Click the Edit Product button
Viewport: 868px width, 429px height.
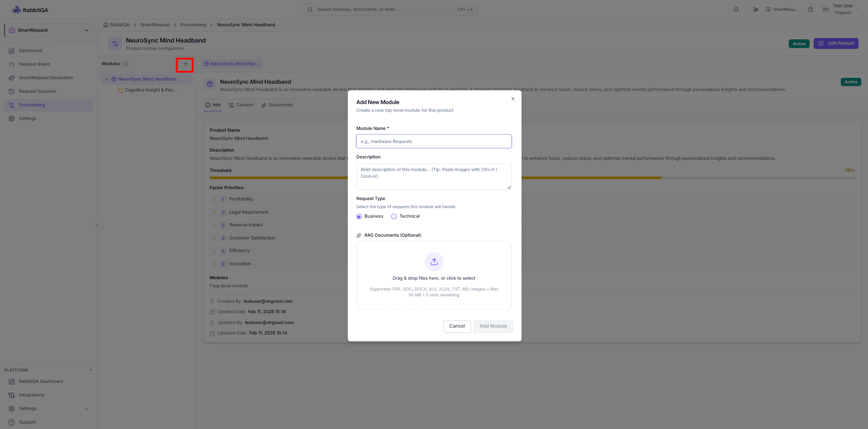[836, 43]
